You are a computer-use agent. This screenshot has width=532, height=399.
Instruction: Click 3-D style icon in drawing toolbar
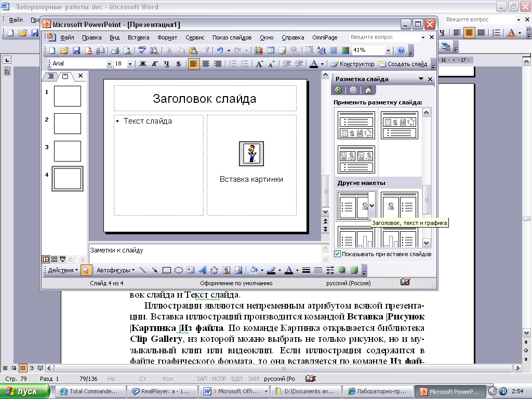click(354, 270)
